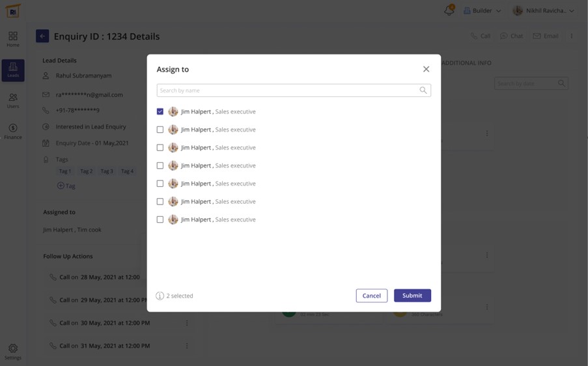
Task: Open the Nikhil Ravicha profile dropdown
Action: [x=543, y=10]
